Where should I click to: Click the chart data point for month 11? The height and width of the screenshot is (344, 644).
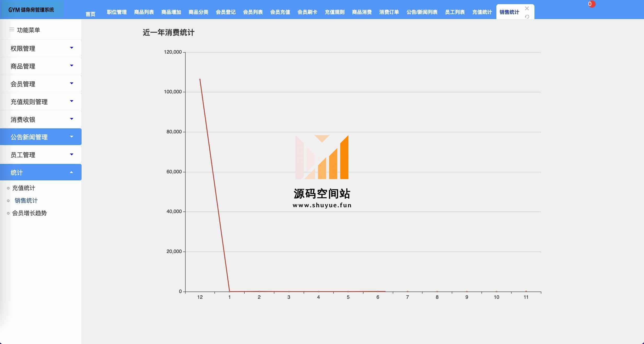[526, 291]
